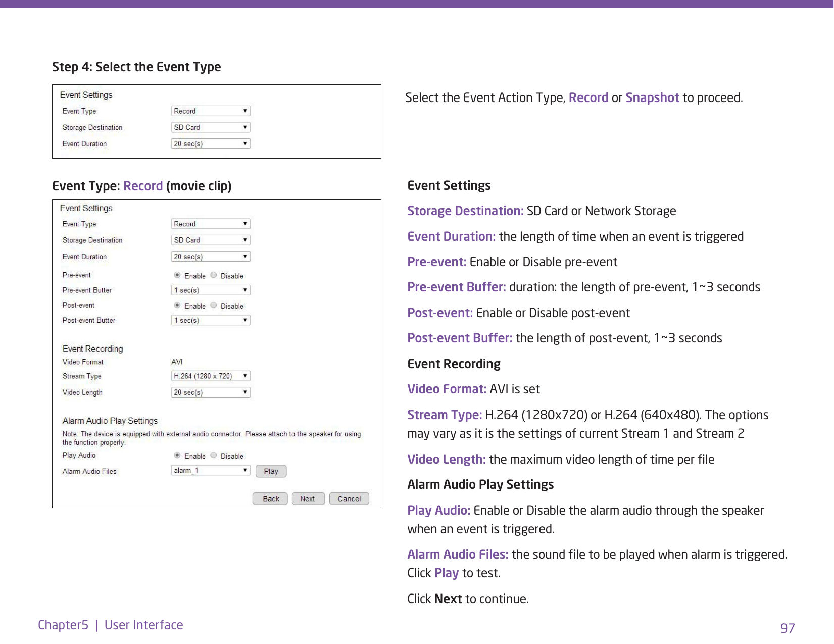Choose Stream Type H.264 (1280 x 720) dropdown
The width and height of the screenshot is (834, 644).
tap(211, 376)
